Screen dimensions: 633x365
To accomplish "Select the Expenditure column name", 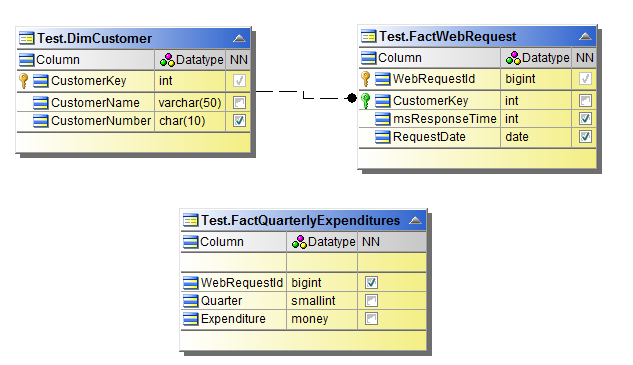I will tap(233, 319).
